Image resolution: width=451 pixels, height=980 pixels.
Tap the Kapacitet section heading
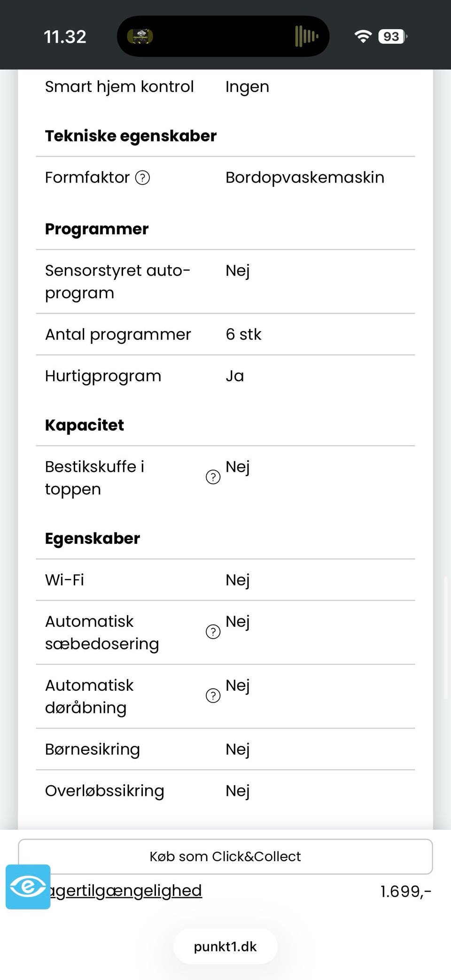click(x=85, y=425)
